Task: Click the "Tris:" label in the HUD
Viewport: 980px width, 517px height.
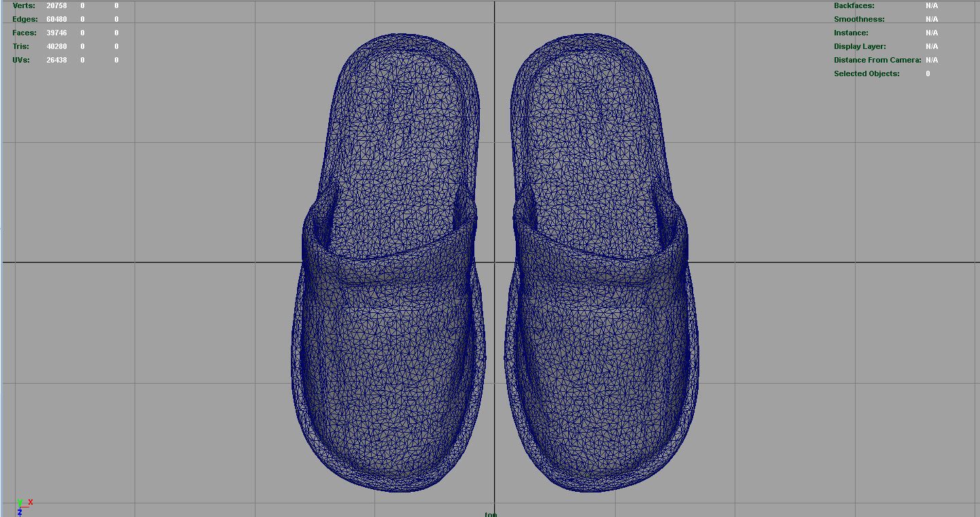Action: pos(21,46)
